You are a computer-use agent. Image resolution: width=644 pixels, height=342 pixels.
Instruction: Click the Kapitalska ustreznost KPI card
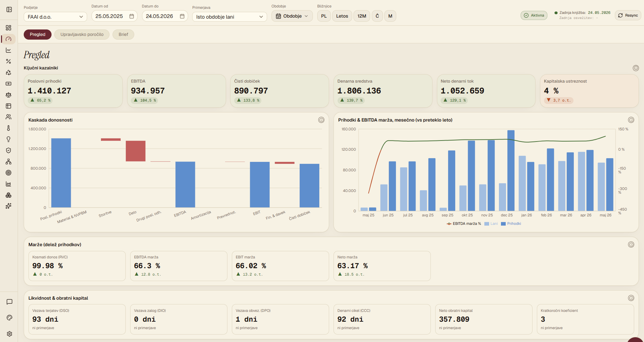pyautogui.click(x=589, y=91)
